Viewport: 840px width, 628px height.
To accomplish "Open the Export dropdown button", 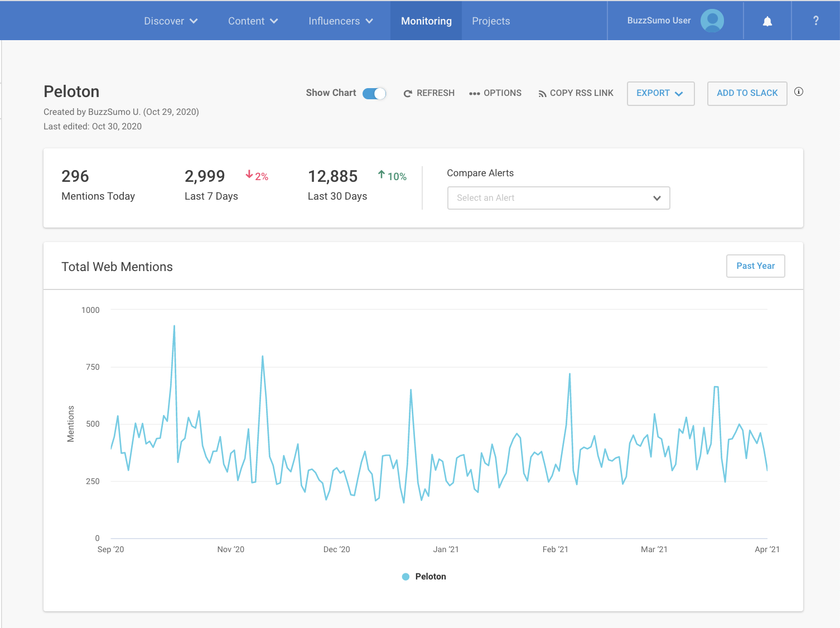I will [x=660, y=93].
